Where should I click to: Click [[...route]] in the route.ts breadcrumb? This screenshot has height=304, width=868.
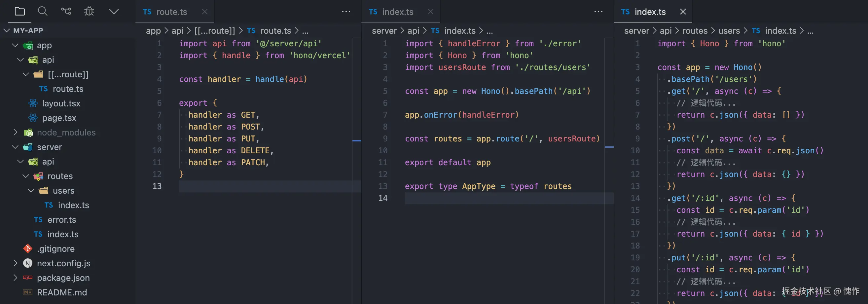pyautogui.click(x=215, y=31)
